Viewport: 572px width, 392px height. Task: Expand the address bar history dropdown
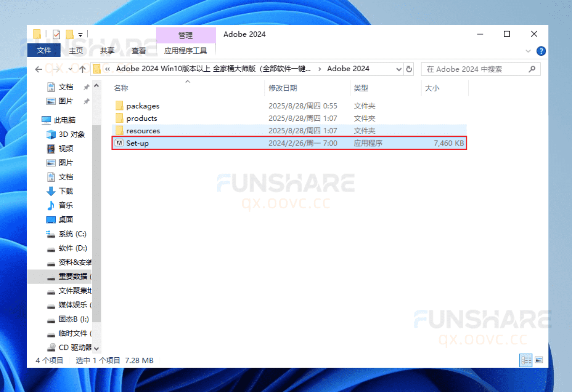pyautogui.click(x=398, y=69)
